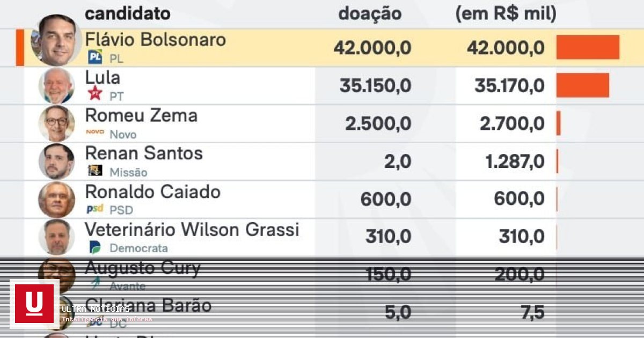Image resolution: width=644 pixels, height=338 pixels.
Task: Click the candidato column header
Action: [x=128, y=13]
